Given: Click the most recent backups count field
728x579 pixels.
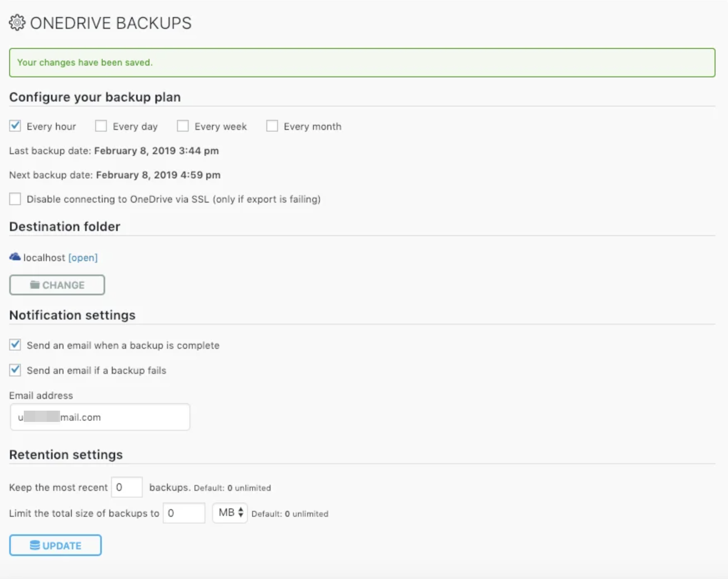Looking at the screenshot, I should [x=127, y=487].
